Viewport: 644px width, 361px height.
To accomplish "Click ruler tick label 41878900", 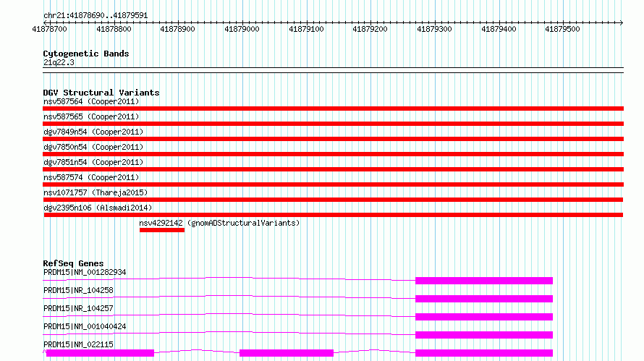I will [177, 29].
